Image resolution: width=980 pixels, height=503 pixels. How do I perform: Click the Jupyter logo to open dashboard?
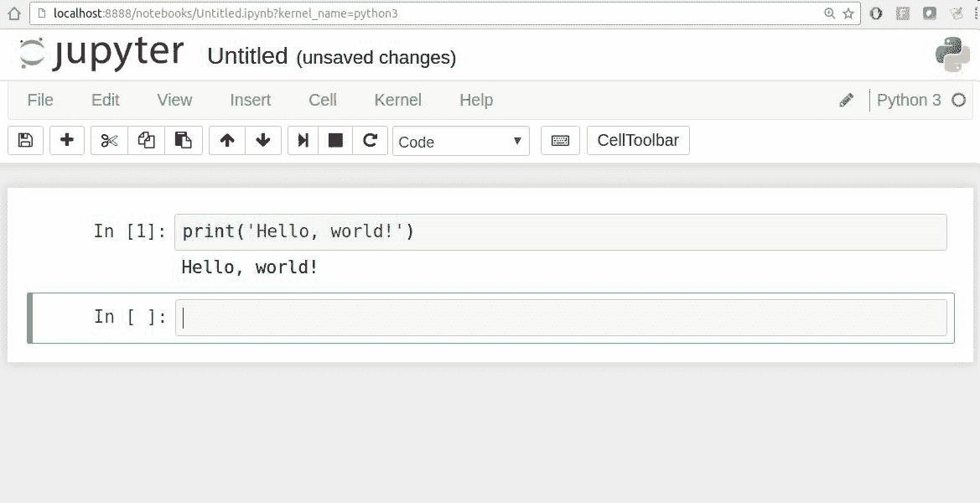101,54
